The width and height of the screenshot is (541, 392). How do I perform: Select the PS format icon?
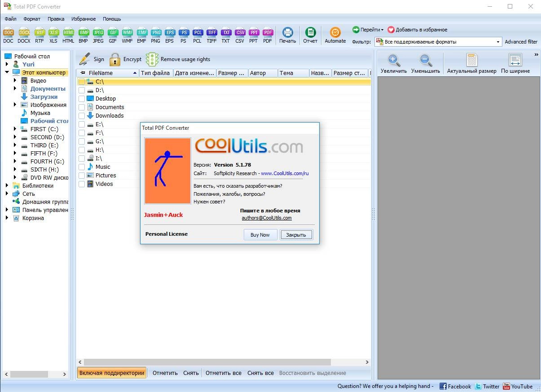click(x=183, y=35)
